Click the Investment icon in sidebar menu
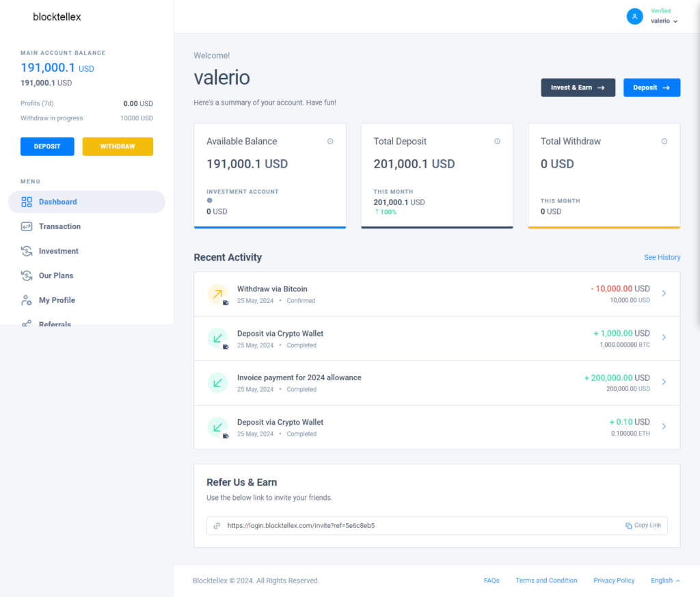700x597 pixels. click(27, 251)
